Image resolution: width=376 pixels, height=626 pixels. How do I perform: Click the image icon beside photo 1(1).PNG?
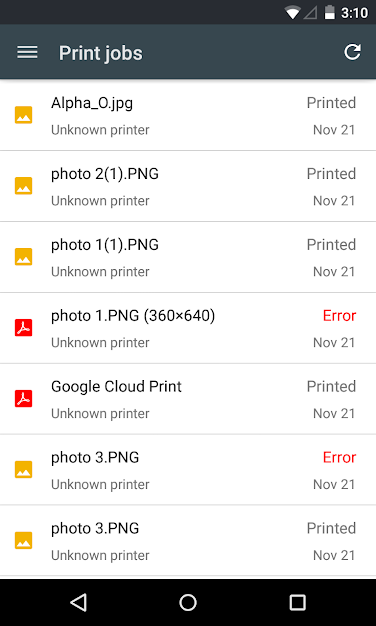coord(24,257)
